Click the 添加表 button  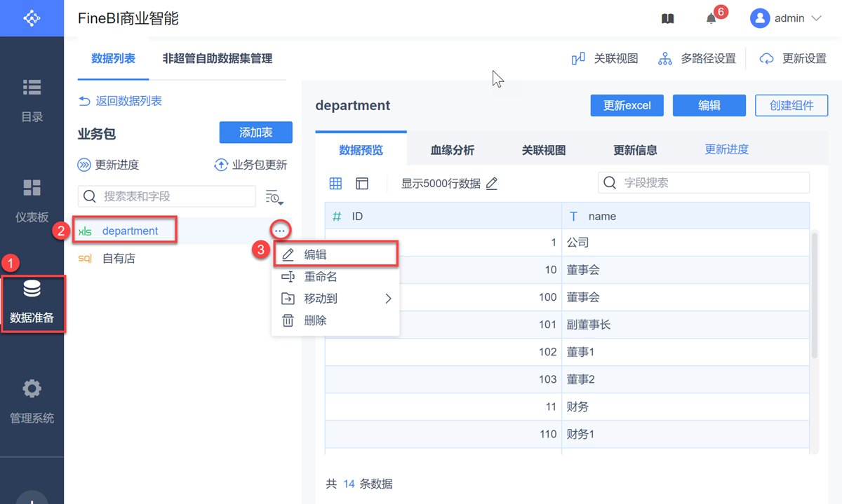[255, 132]
